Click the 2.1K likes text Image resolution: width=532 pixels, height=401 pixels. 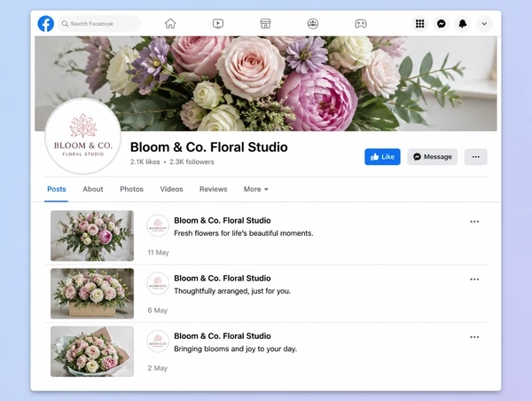pos(145,162)
